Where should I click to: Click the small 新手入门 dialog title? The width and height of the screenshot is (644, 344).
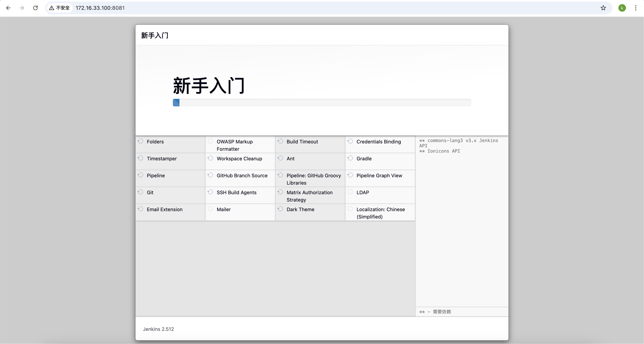tap(154, 35)
